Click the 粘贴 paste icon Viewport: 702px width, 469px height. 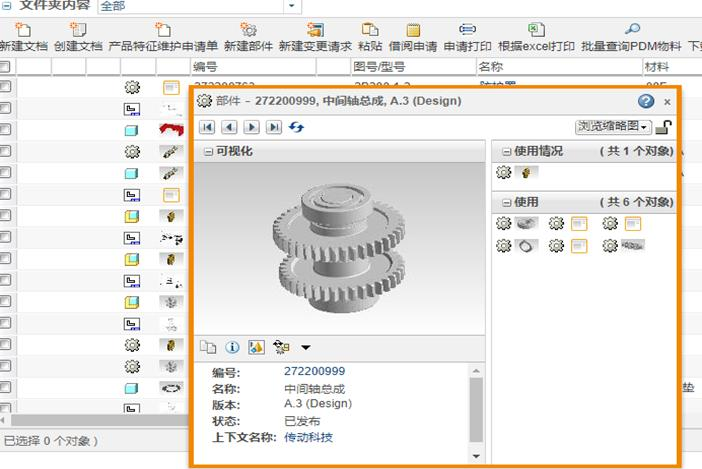tap(369, 30)
